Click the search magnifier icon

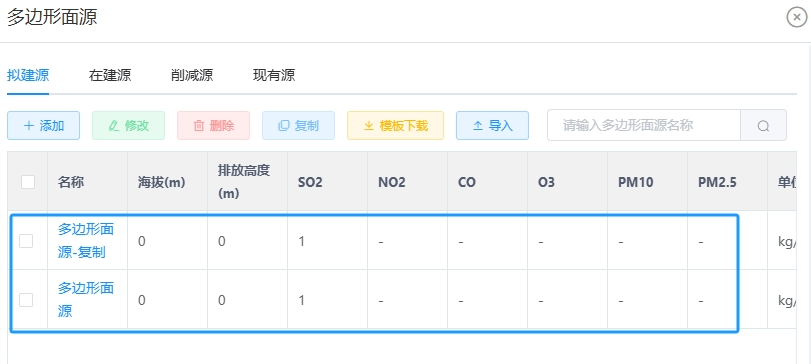point(763,126)
